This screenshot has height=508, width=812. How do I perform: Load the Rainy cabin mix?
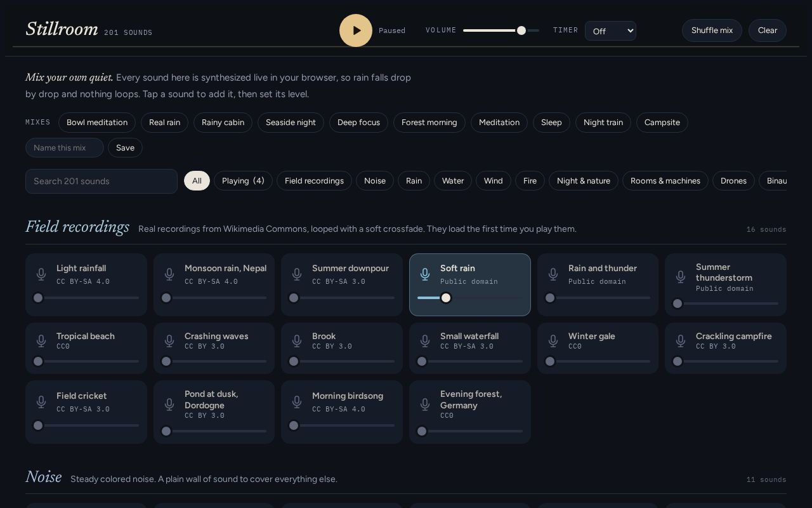[223, 123]
